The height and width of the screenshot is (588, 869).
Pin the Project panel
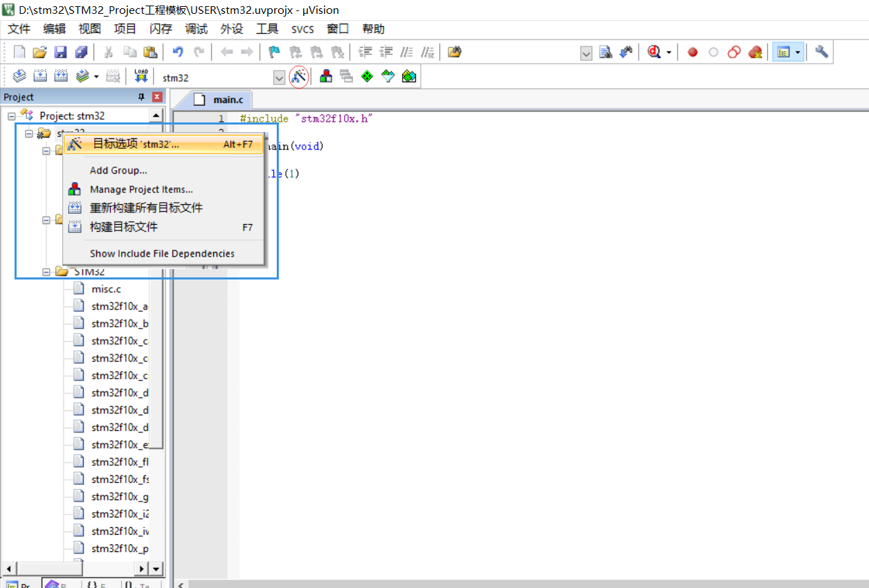click(142, 97)
